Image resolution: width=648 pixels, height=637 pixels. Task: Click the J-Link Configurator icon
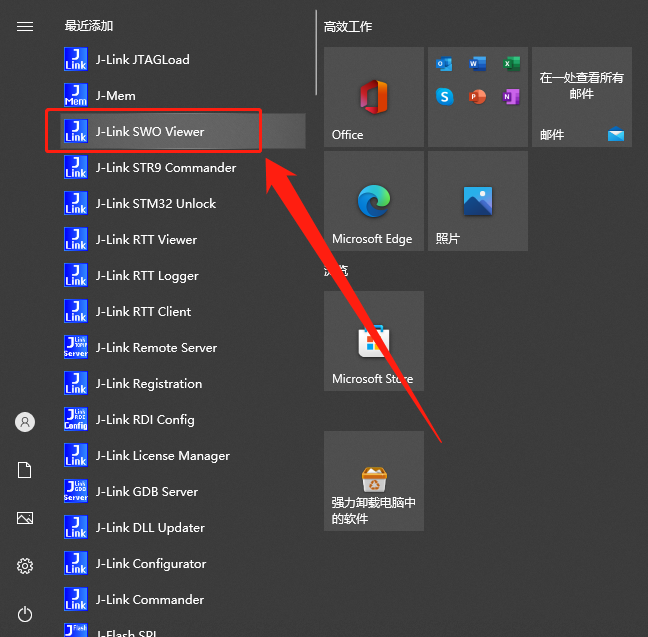76,563
